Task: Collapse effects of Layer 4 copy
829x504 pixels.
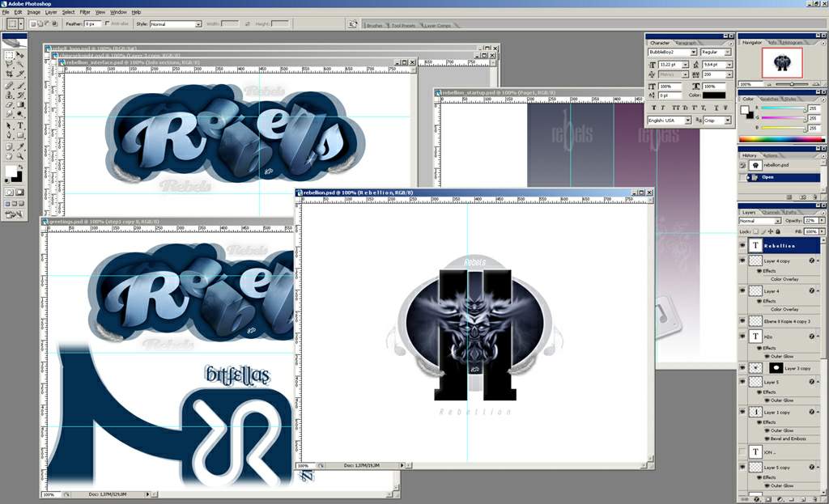Action: tap(818, 261)
